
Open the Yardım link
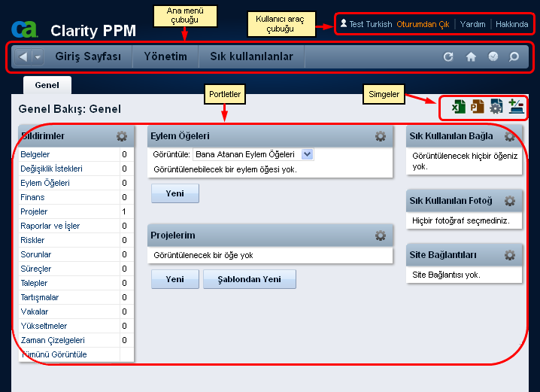(472, 24)
